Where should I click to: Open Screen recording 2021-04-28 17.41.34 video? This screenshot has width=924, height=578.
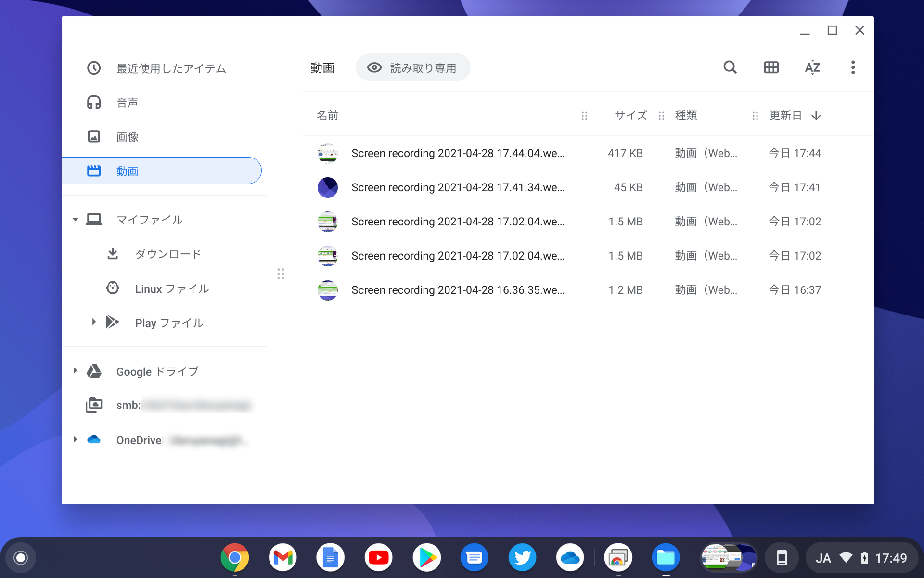[x=457, y=187]
